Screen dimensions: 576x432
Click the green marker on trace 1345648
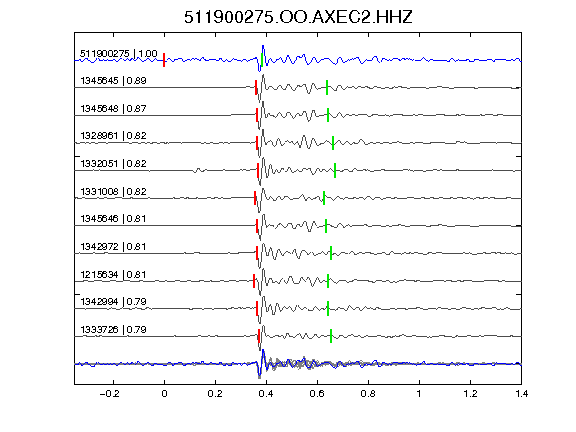328,115
